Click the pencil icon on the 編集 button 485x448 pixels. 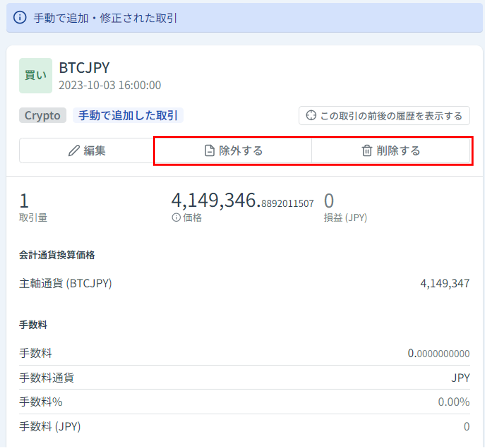pyautogui.click(x=74, y=151)
